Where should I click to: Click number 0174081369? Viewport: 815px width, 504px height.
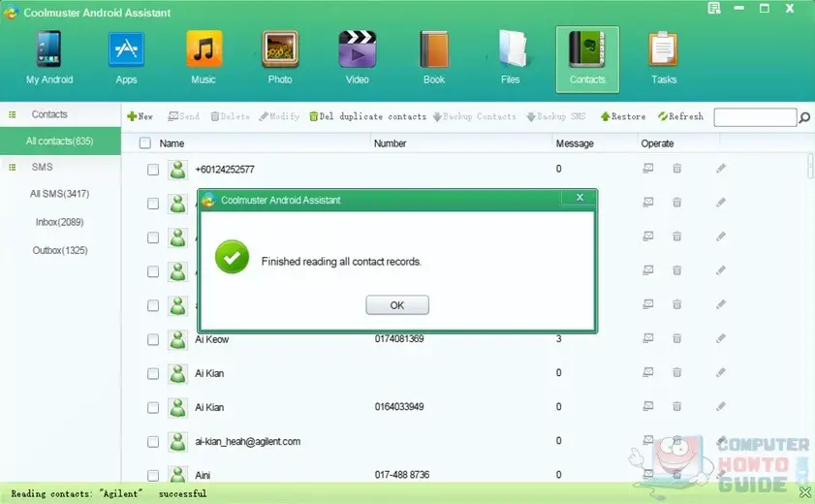point(399,339)
